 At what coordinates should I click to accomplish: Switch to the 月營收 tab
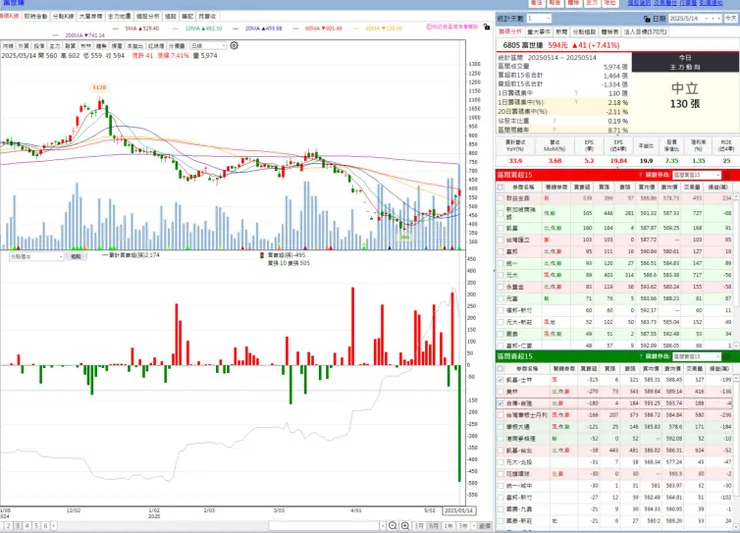(x=207, y=17)
